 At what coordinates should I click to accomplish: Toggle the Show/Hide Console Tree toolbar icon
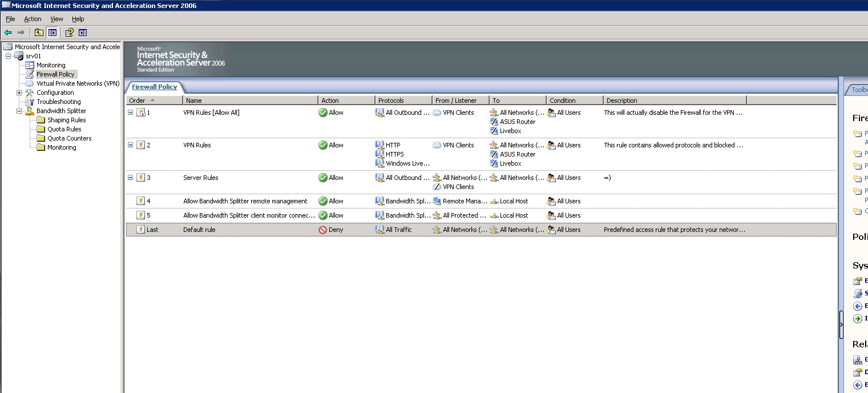click(52, 33)
